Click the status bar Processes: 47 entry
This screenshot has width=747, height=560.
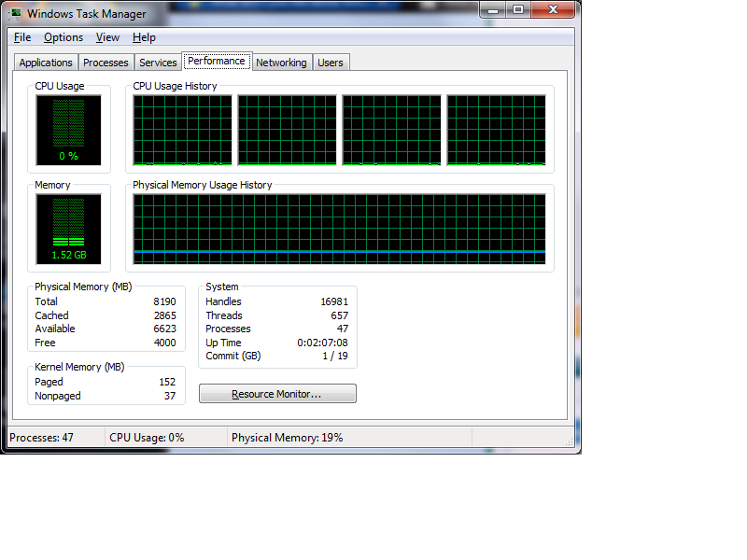click(x=41, y=438)
